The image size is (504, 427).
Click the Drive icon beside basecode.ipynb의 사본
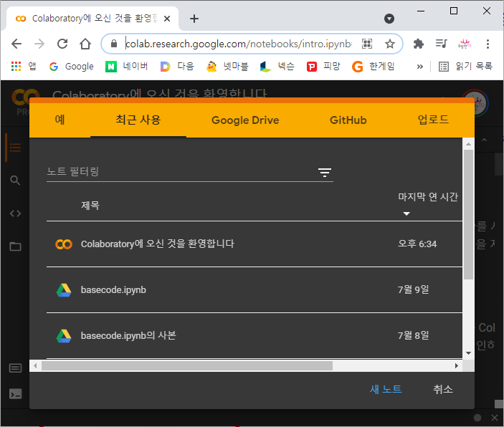(64, 336)
